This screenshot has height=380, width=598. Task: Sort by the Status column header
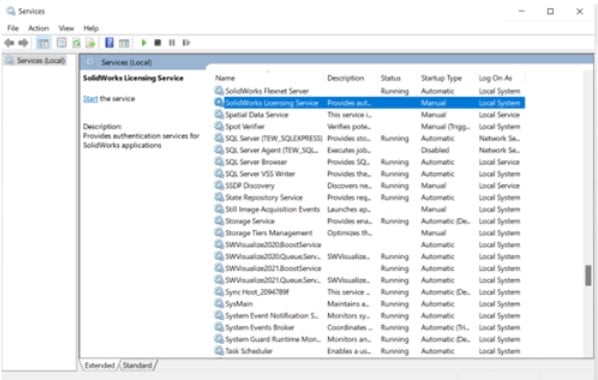391,78
